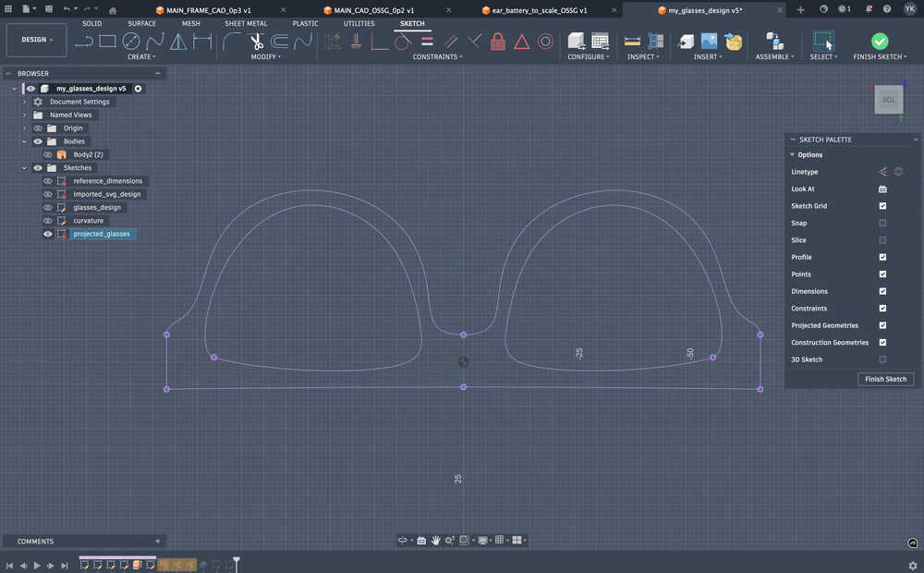Screen dimensions: 924x573
Task: Hide the glasses_design sketch using its eye toggle
Action: click(47, 207)
